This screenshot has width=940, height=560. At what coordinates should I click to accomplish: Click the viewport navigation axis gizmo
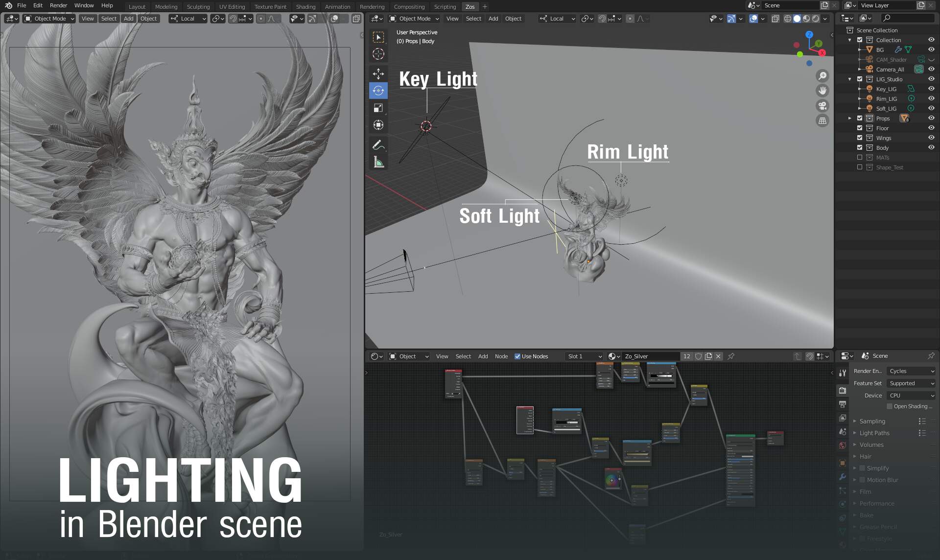coord(810,48)
